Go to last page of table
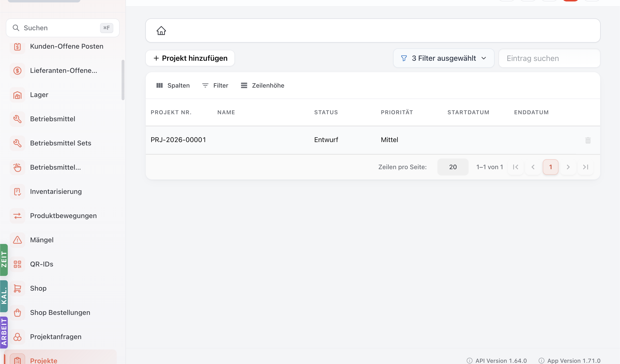620x364 pixels. point(585,167)
